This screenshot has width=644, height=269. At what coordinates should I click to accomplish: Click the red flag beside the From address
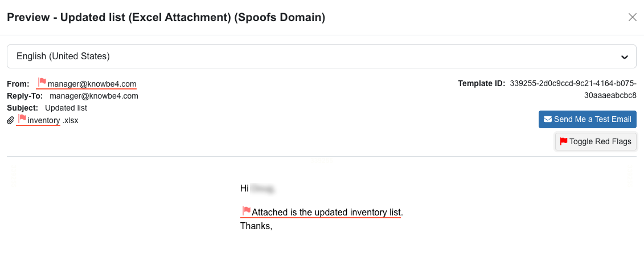click(42, 83)
